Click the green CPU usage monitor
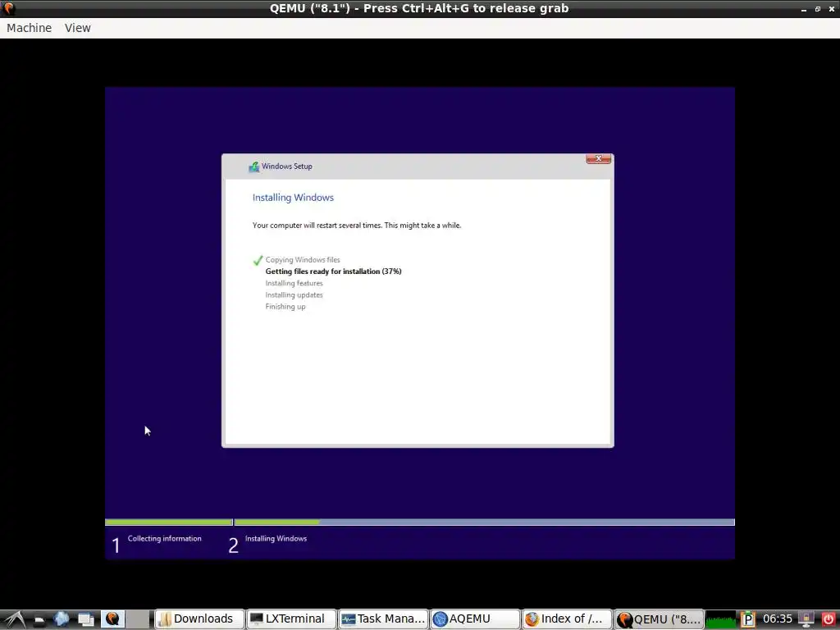 click(721, 620)
